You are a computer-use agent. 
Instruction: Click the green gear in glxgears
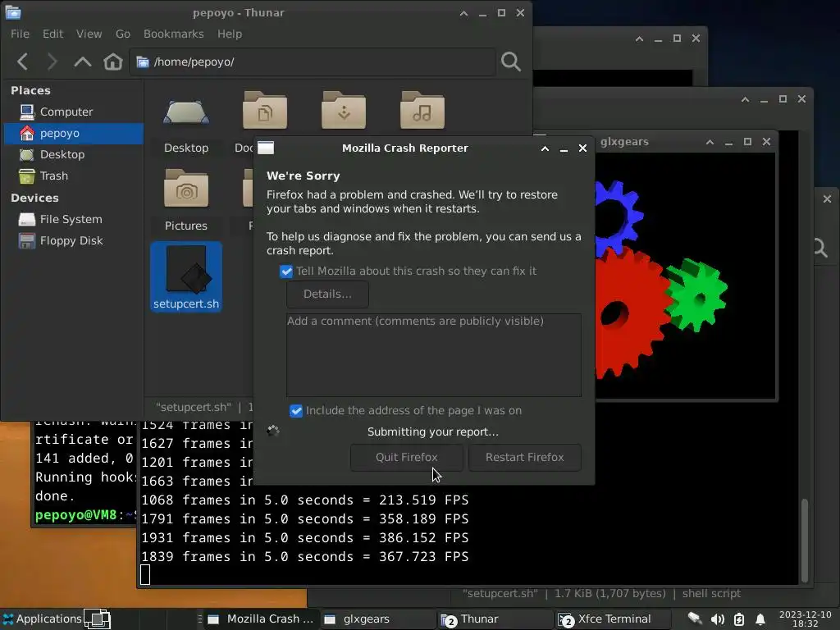tap(696, 294)
